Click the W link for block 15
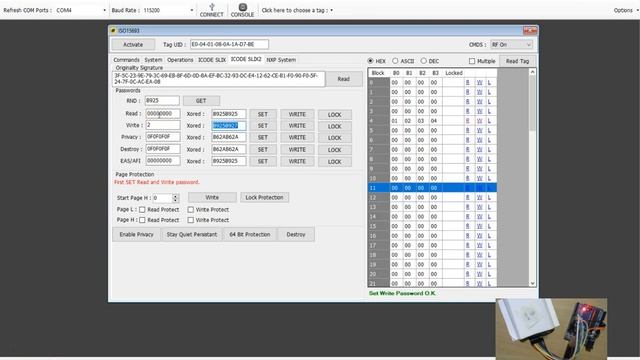Screen dimensions: 640x360 click(x=480, y=226)
